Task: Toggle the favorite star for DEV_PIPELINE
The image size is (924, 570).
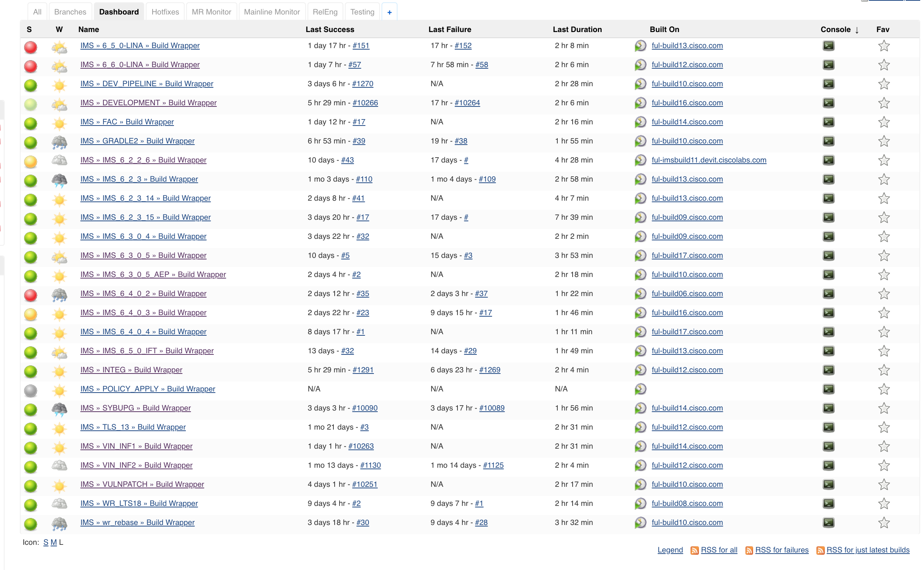Action: pyautogui.click(x=884, y=84)
